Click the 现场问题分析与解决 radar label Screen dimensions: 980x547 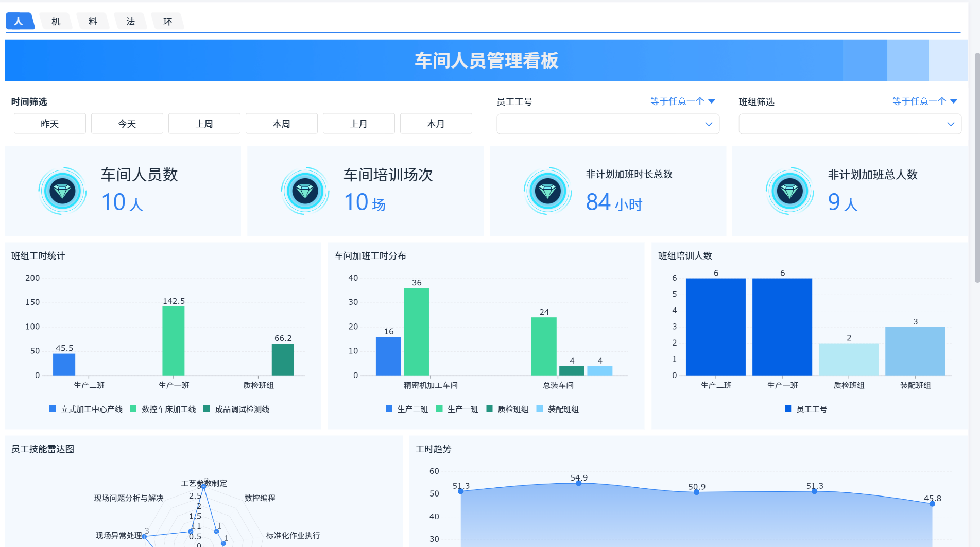pyautogui.click(x=129, y=498)
